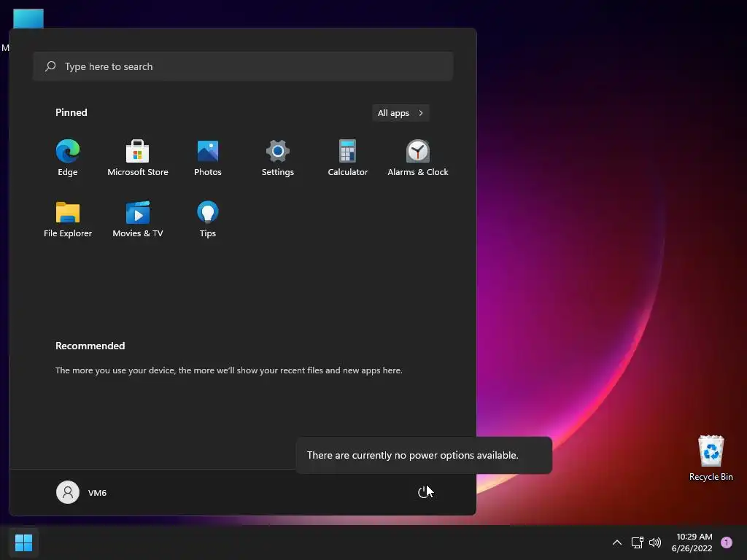The image size is (747, 560).
Task: Launch the Calculator app
Action: coord(348,158)
